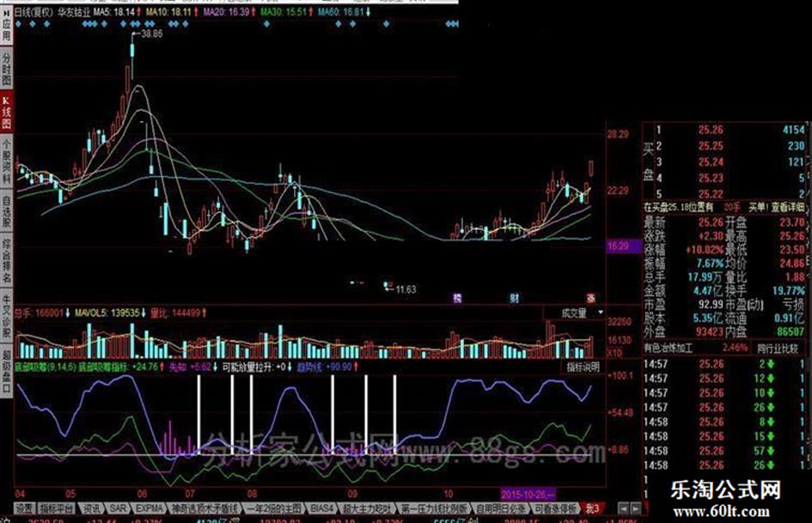Select the 指标平台 bottom tab

tap(57, 508)
